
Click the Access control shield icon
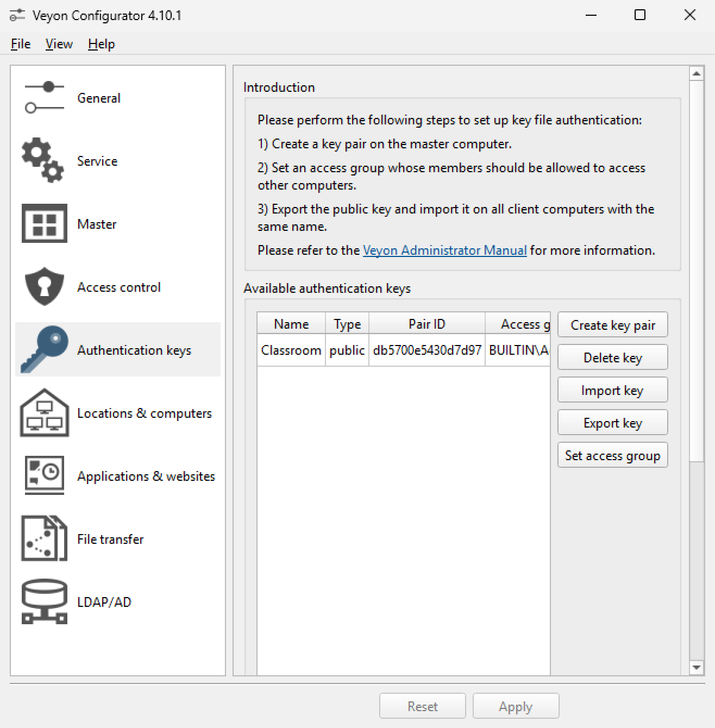click(x=45, y=287)
